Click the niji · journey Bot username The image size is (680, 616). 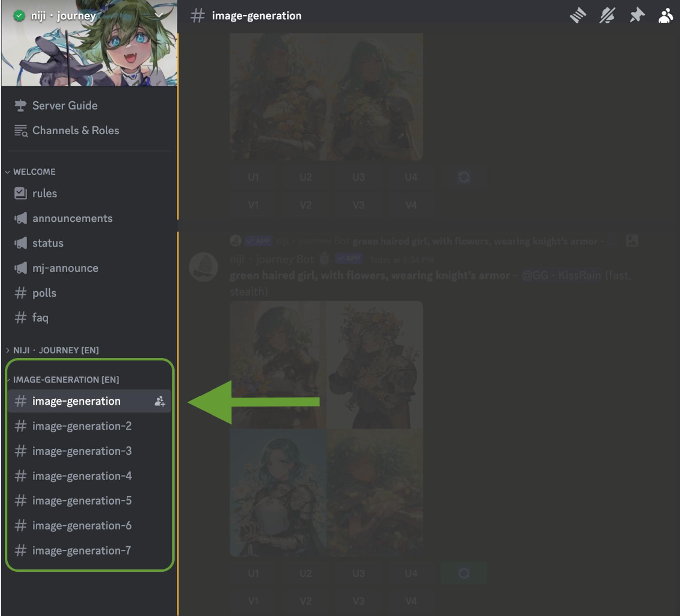(272, 259)
